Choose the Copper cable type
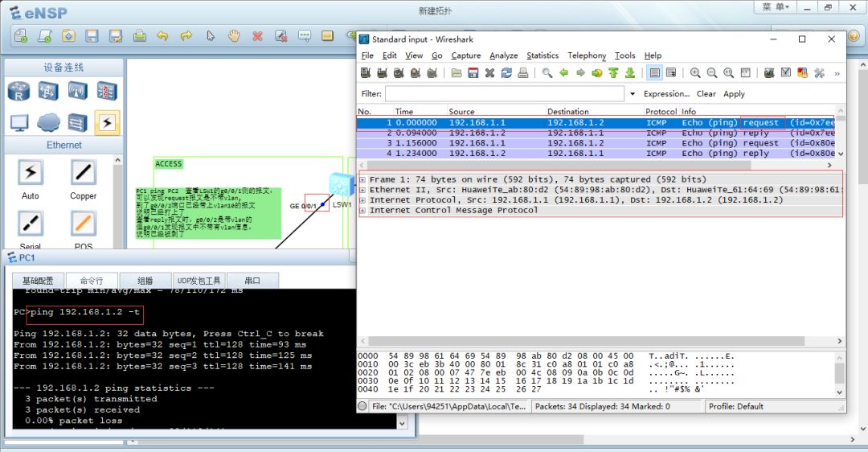The width and height of the screenshot is (868, 452). (x=84, y=173)
